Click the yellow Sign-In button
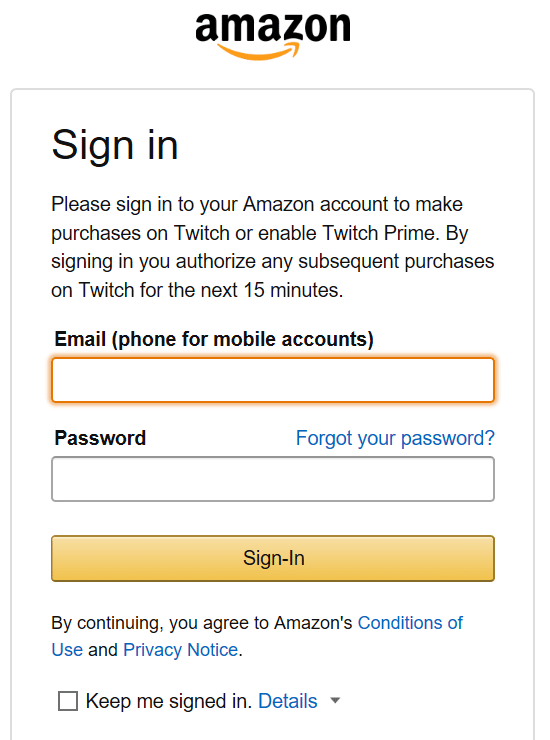This screenshot has width=550, height=740. tap(273, 558)
